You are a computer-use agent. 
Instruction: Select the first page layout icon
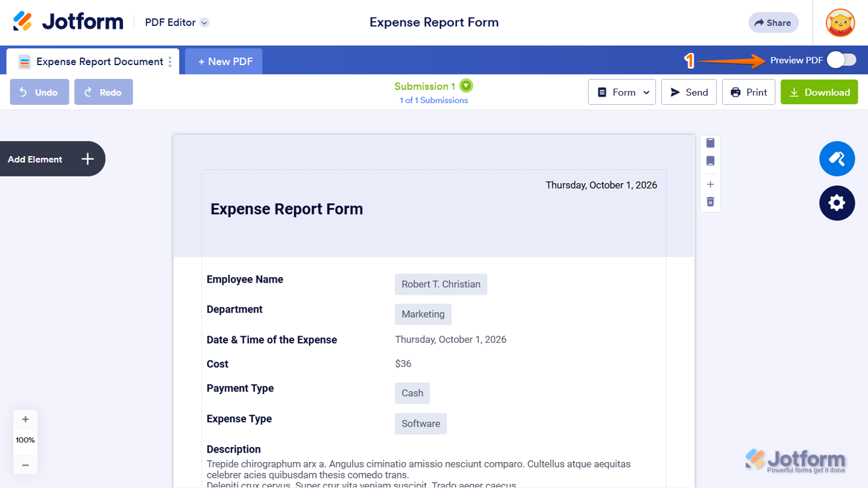click(710, 143)
